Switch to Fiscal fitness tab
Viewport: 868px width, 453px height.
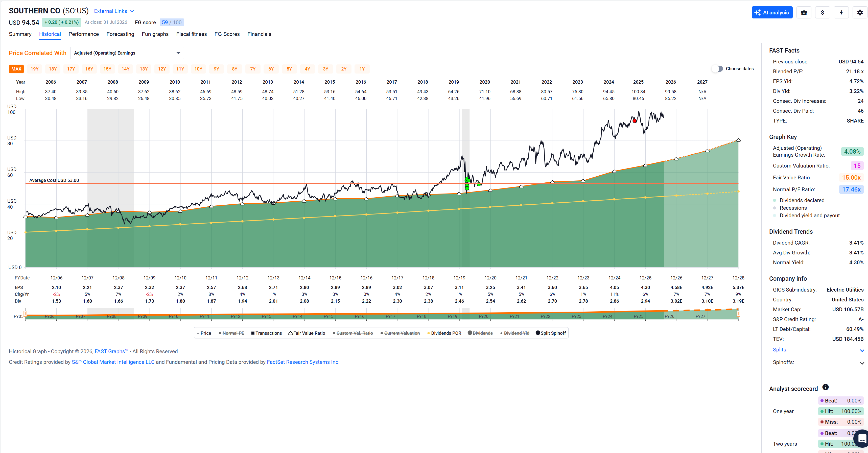point(191,34)
